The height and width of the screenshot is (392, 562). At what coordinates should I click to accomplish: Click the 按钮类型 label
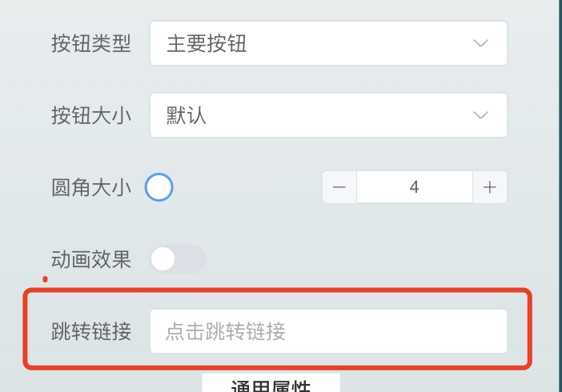coord(90,43)
